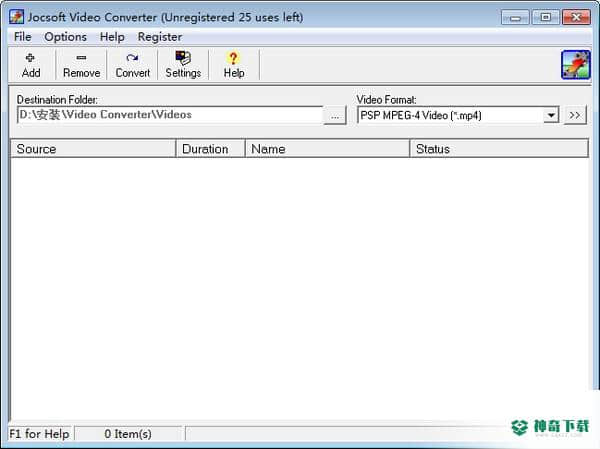The width and height of the screenshot is (600, 449).
Task: Click the Name column header
Action: pos(328,149)
